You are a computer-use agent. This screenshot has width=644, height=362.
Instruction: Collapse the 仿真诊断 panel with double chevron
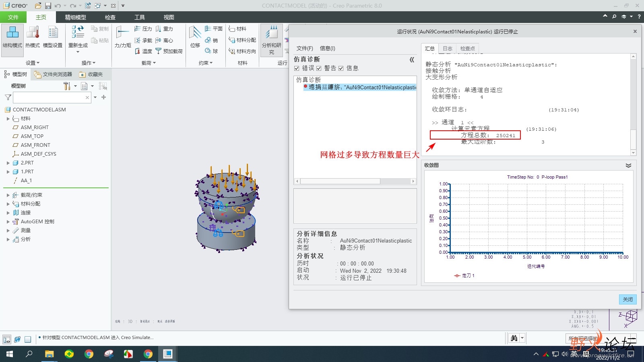coord(412,60)
